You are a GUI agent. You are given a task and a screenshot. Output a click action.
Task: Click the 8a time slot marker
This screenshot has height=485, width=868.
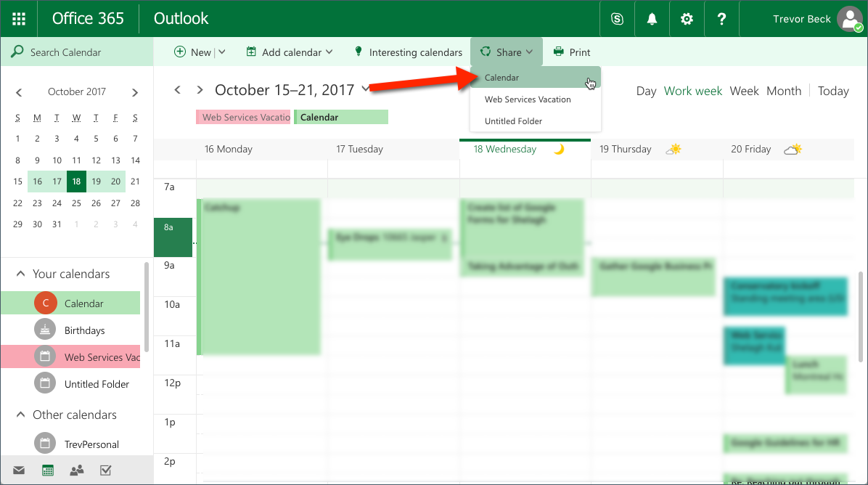(173, 237)
